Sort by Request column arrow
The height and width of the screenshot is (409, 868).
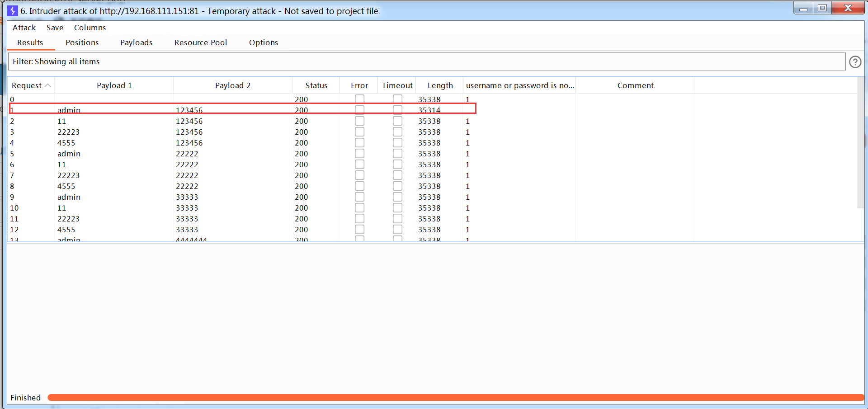[47, 85]
